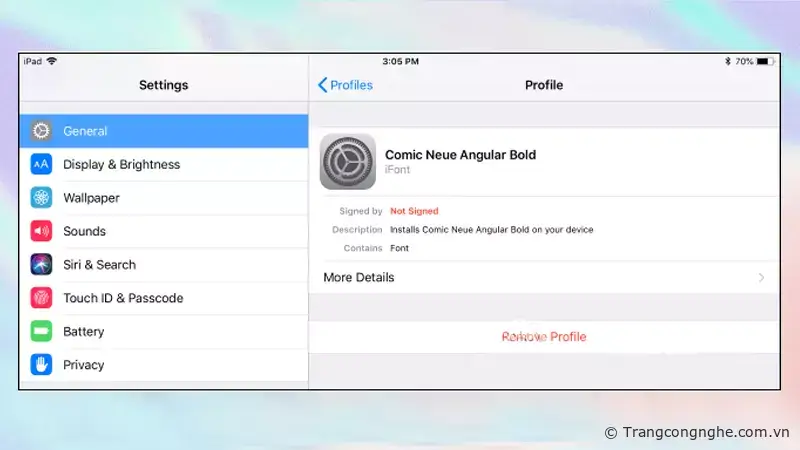Tap the Privacy hand icon
This screenshot has height=450, width=800.
(x=41, y=365)
